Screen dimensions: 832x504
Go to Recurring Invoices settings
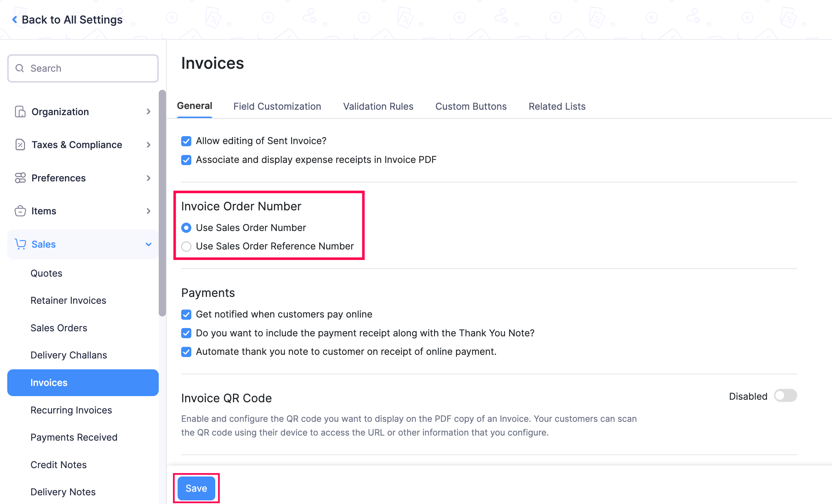point(71,410)
